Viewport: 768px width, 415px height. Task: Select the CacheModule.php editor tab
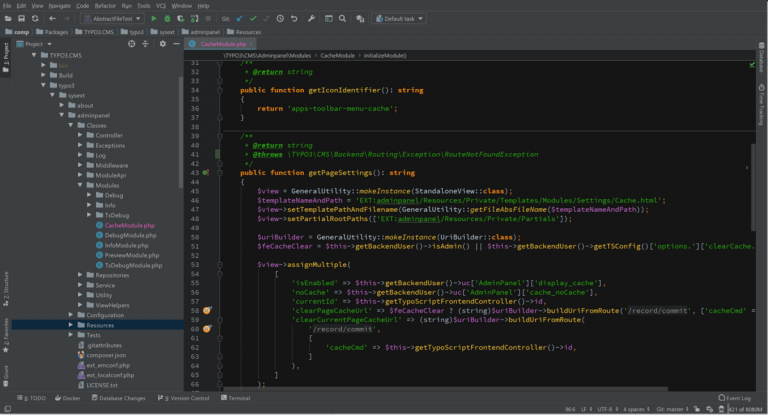222,44
